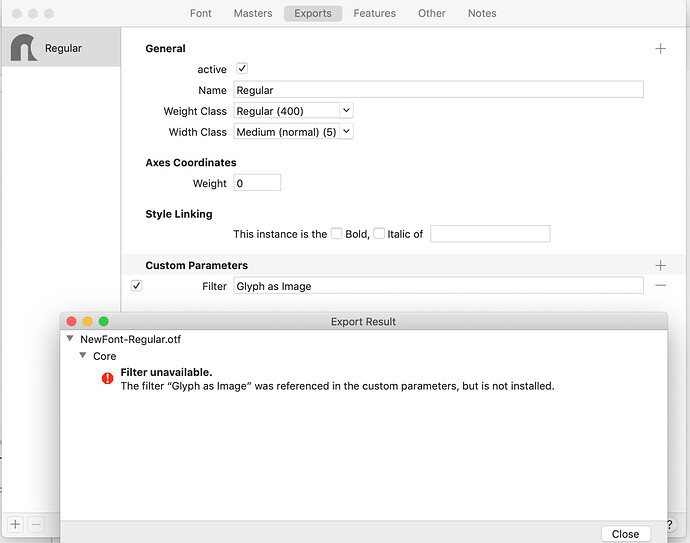Go to the Notes tab

[x=482, y=13]
